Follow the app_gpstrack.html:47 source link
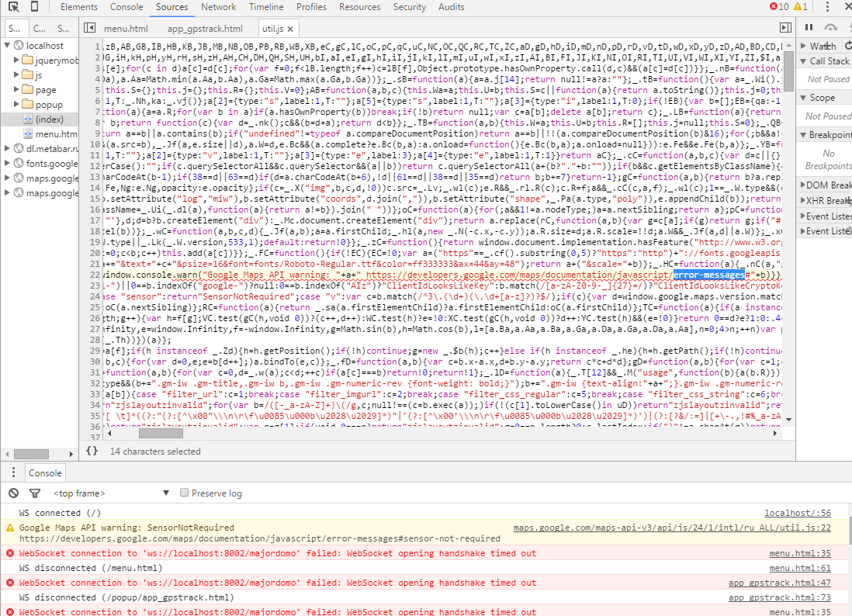This screenshot has height=616, width=852. click(x=779, y=583)
